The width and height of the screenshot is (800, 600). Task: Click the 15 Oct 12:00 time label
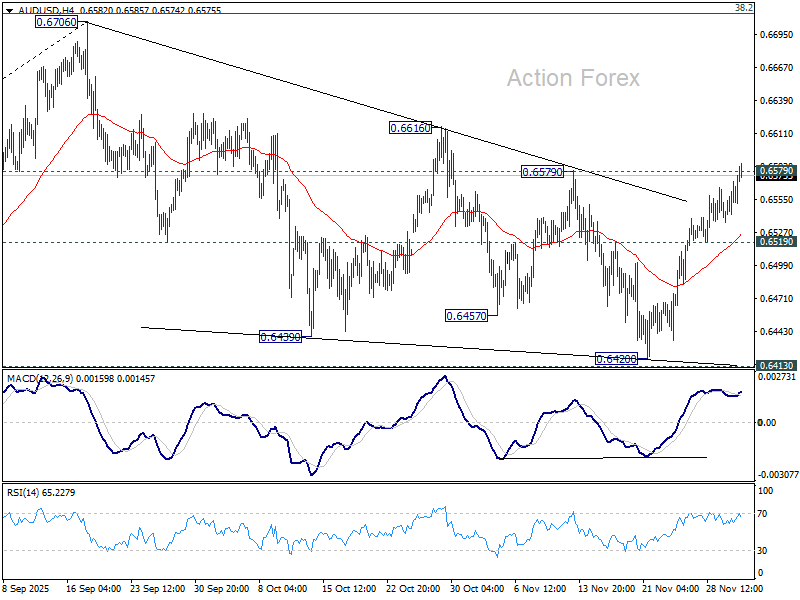click(349, 588)
